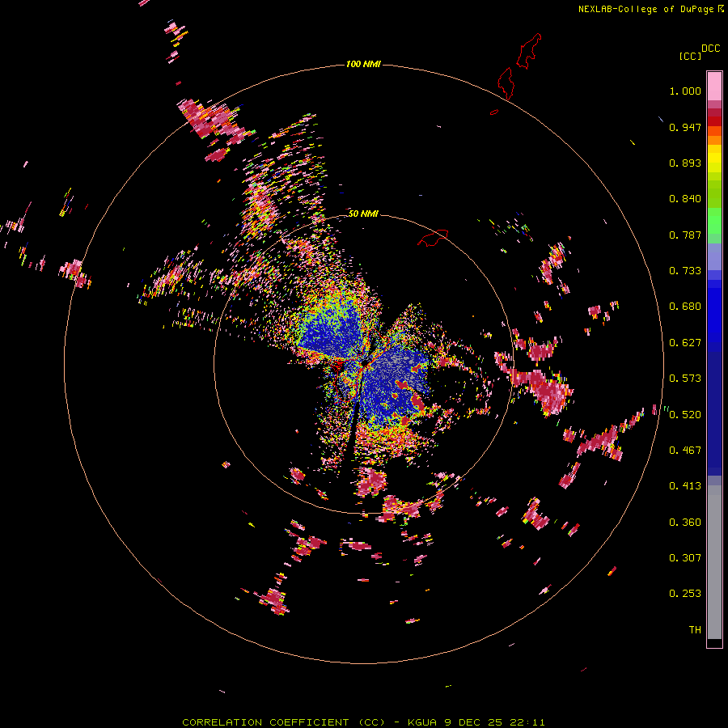Click the radar site center point

pos(366,362)
